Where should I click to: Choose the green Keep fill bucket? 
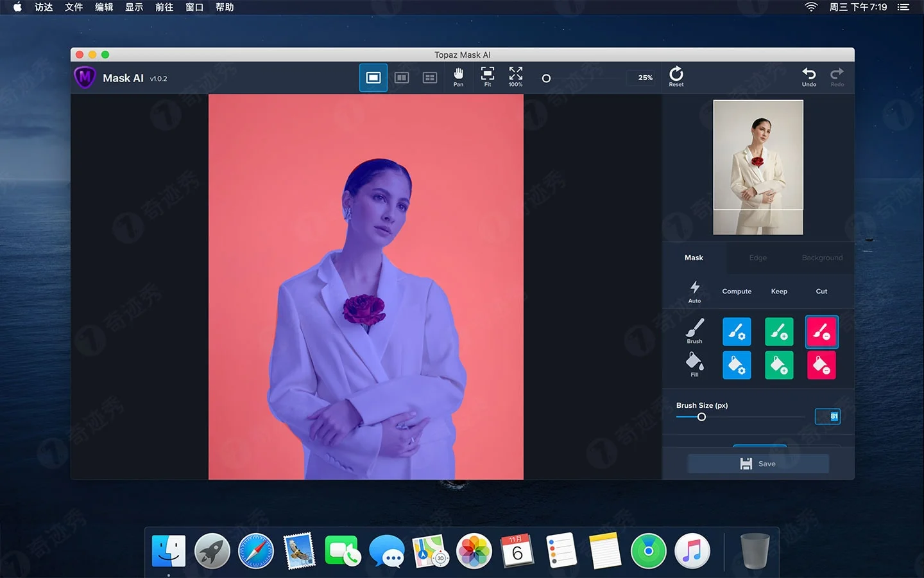click(779, 365)
